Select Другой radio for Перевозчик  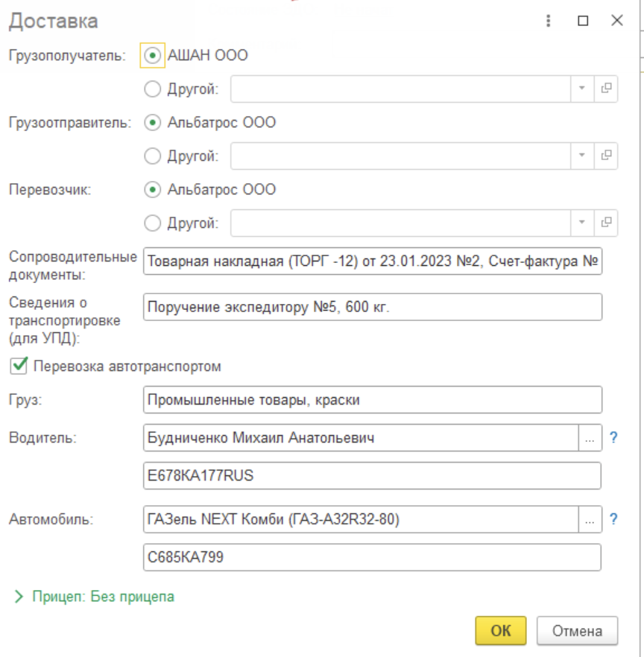[152, 223]
